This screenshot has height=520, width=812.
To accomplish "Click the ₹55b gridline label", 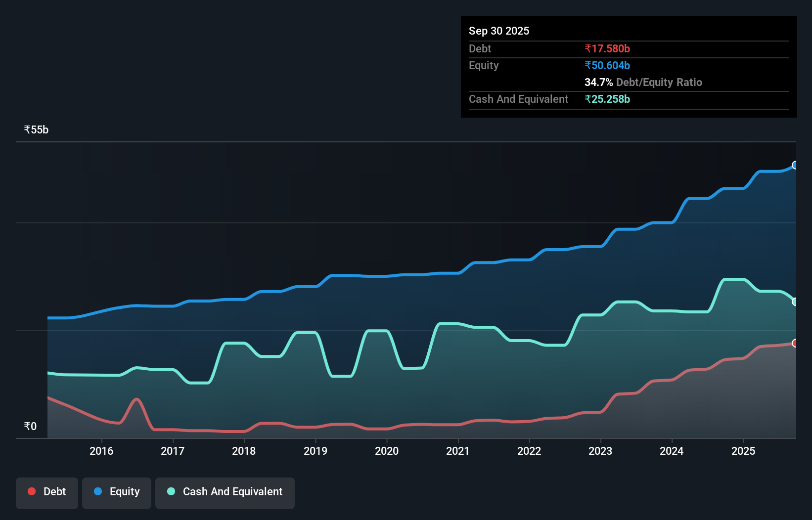I will (x=36, y=129).
